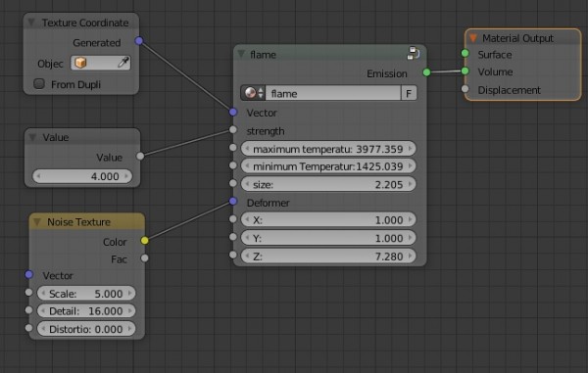Collapse the Value node
The width and height of the screenshot is (588, 373).
(33, 137)
